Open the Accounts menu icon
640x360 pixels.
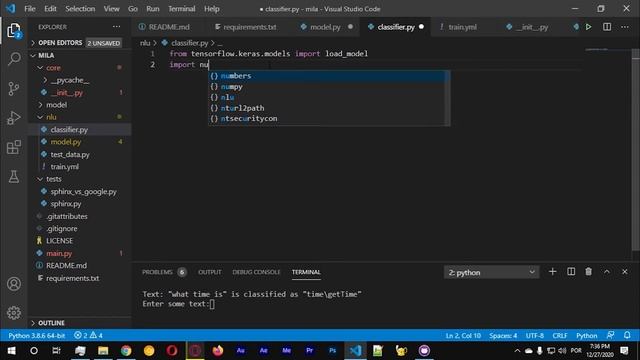13,284
